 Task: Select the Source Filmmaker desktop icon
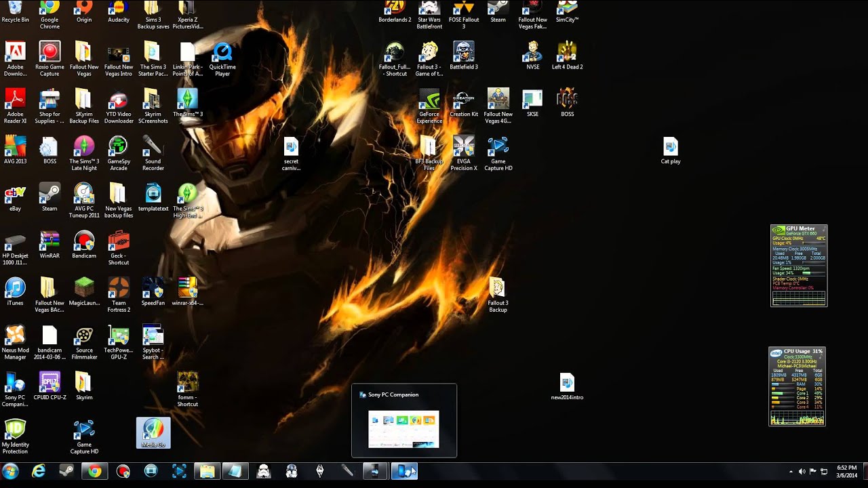[84, 343]
